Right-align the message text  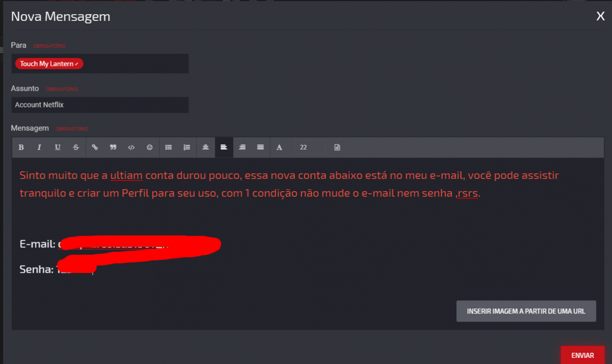click(242, 147)
